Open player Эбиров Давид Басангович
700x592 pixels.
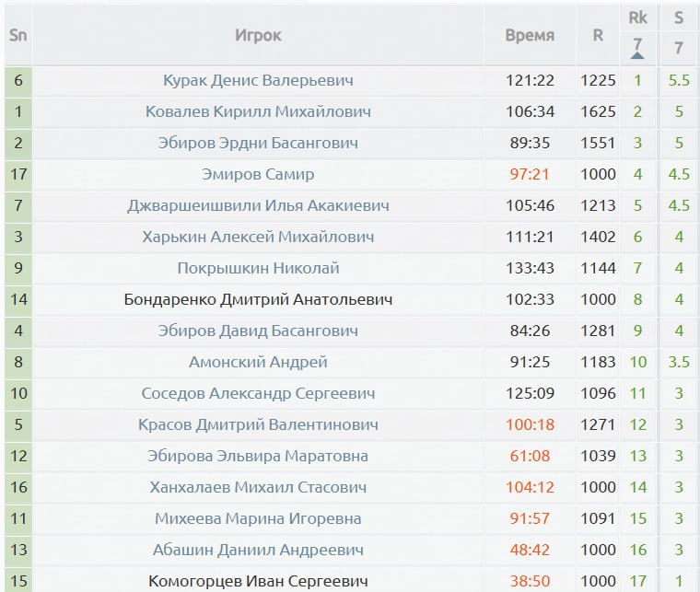click(x=258, y=331)
